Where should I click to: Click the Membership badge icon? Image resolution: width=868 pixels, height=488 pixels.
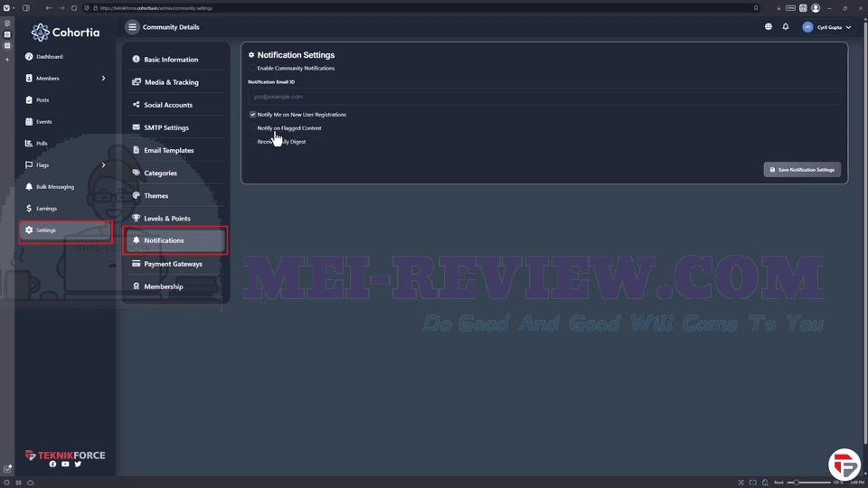point(136,286)
